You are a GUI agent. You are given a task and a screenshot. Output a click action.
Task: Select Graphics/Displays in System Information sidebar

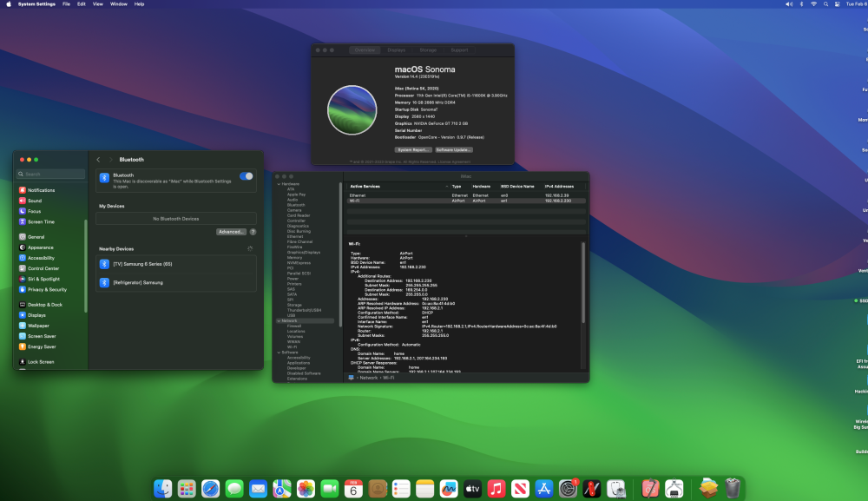(303, 253)
